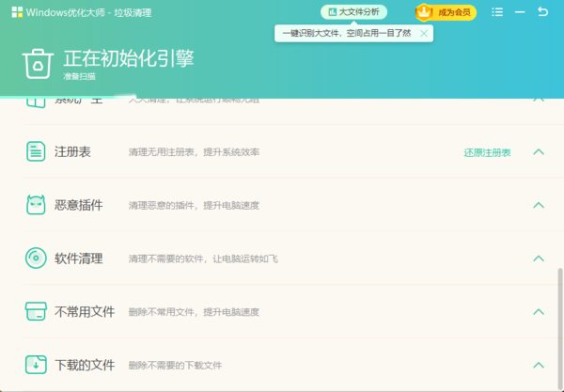
Task: Click the 下载的文件 download folder icon
Action: pos(36,365)
